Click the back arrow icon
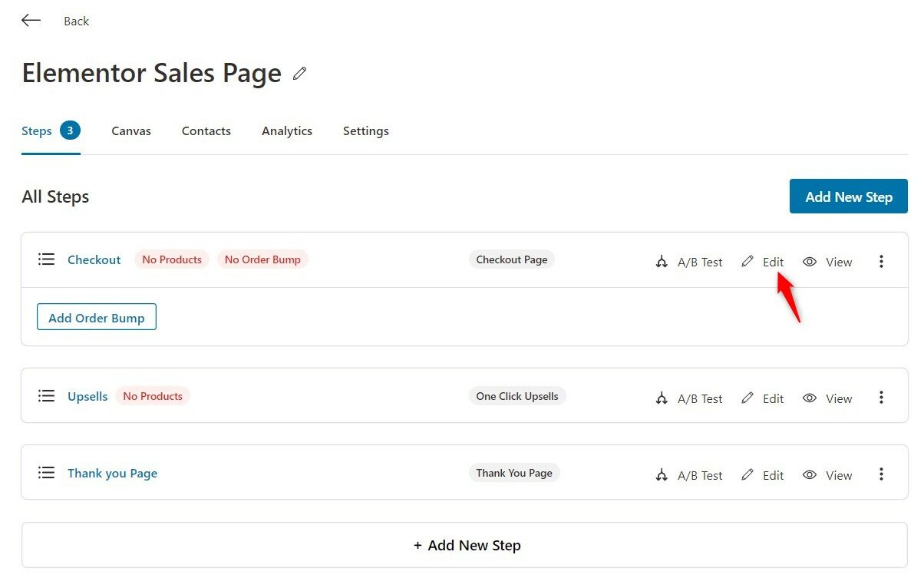This screenshot has width=924, height=578. (x=31, y=21)
